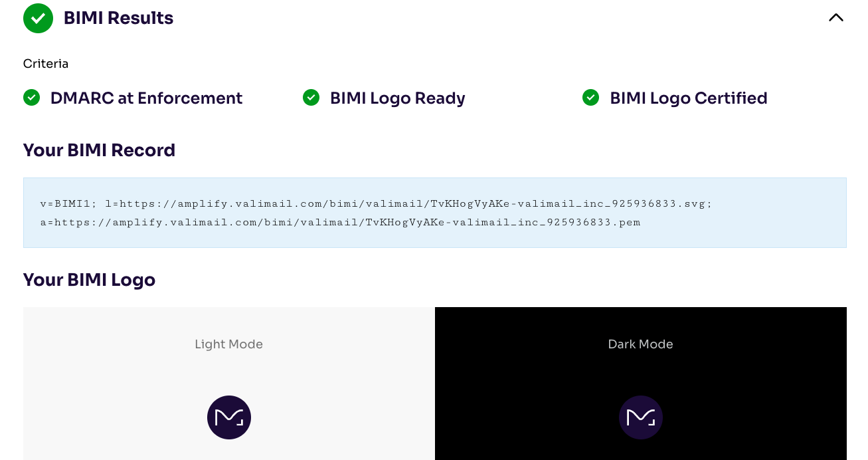Click the BIMI Logo Ready green check icon
This screenshot has height=460, width=868.
pyautogui.click(x=311, y=98)
